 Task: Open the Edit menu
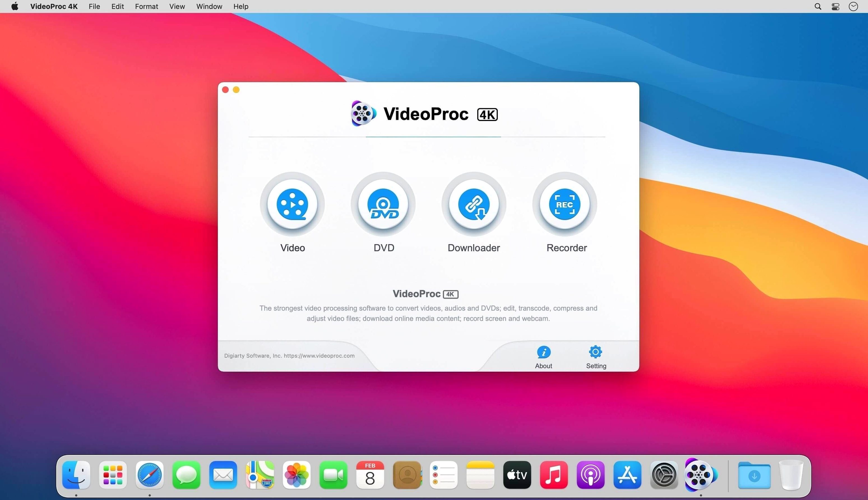tap(117, 6)
